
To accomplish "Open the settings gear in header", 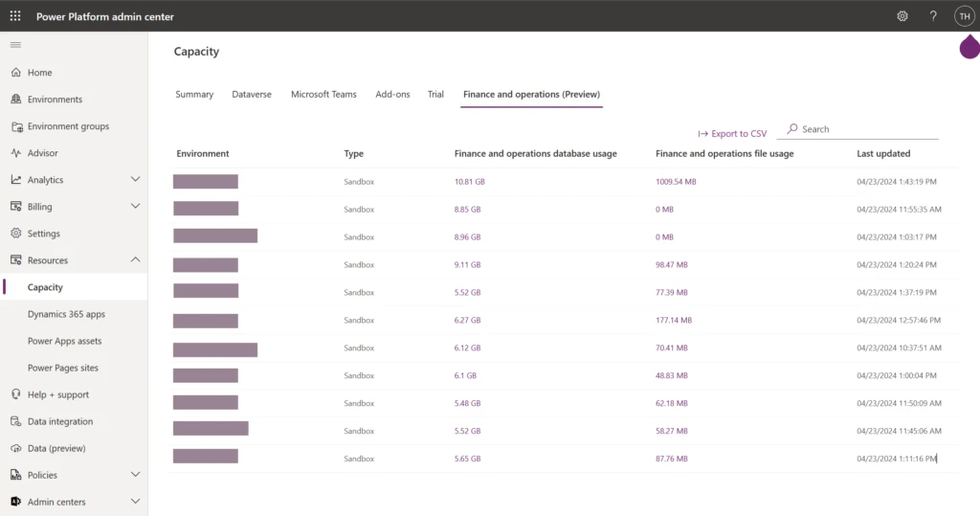I will tap(902, 16).
